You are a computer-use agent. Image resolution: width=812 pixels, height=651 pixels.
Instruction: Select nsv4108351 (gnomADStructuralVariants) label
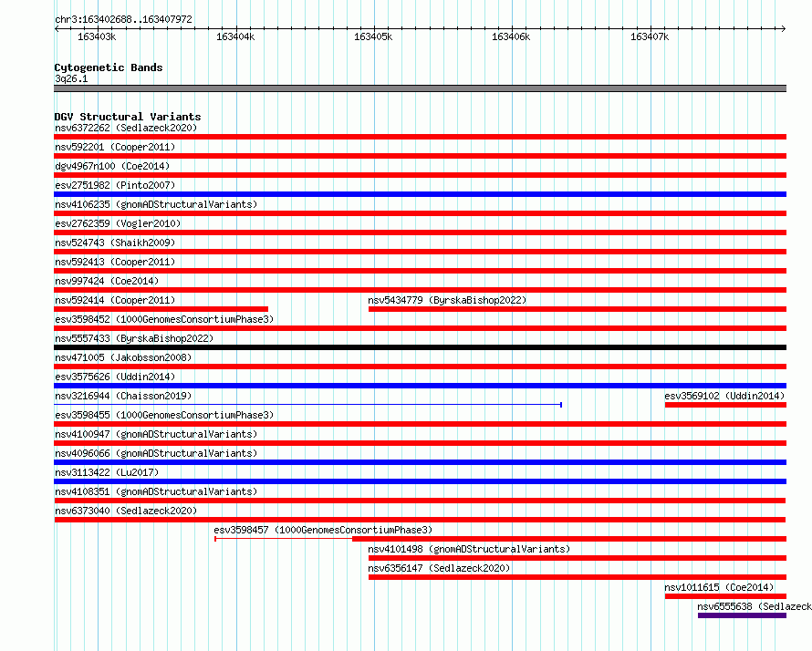coord(156,491)
